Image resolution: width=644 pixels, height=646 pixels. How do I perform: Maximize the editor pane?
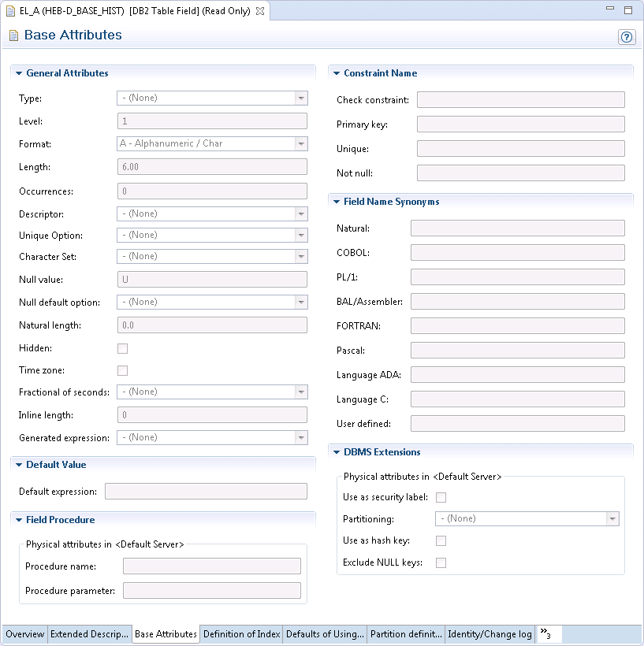[x=628, y=10]
